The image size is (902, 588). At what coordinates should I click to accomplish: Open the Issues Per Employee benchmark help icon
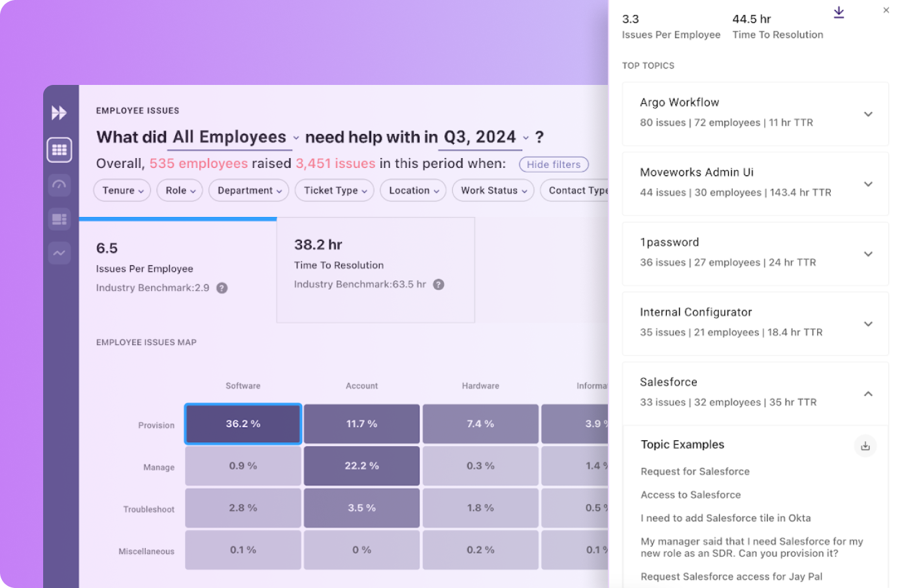coord(221,287)
